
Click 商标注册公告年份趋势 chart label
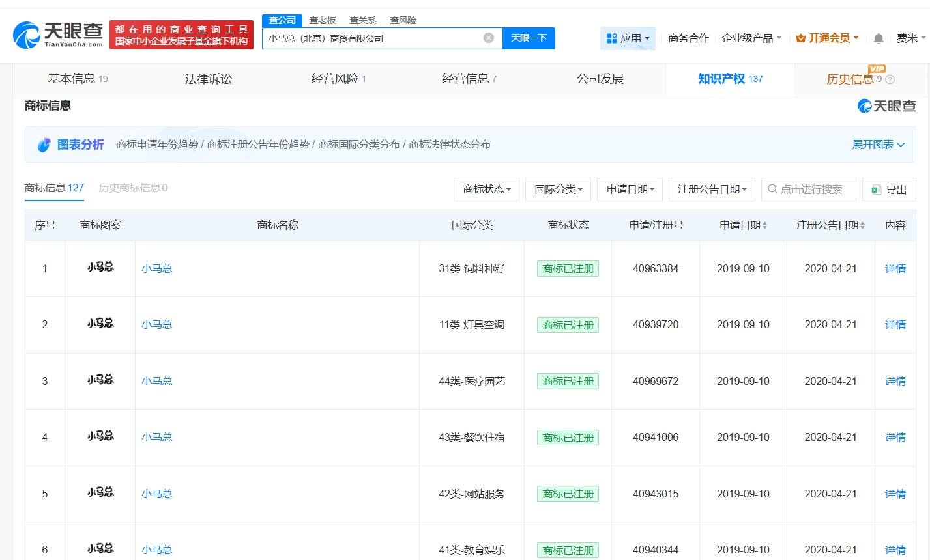[x=258, y=145]
